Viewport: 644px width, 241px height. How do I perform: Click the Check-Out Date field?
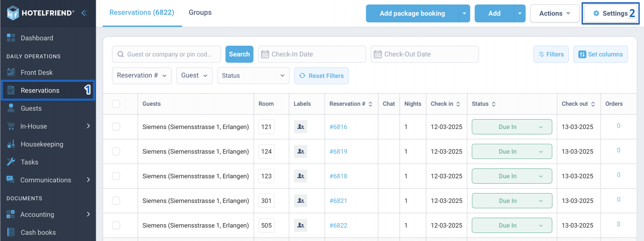[x=425, y=54]
